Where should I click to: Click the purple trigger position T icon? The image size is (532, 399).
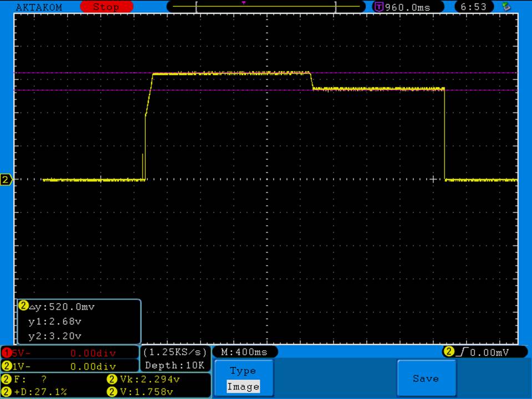coord(379,7)
